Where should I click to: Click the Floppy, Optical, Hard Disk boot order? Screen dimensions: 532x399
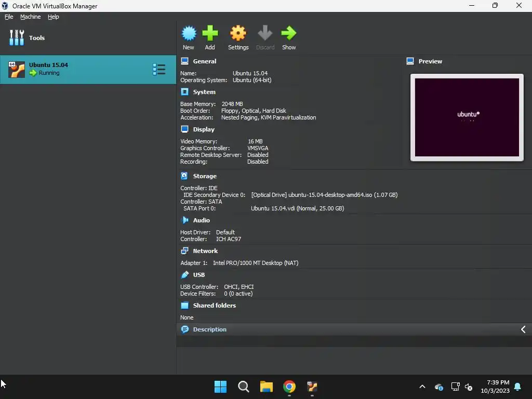(x=254, y=111)
